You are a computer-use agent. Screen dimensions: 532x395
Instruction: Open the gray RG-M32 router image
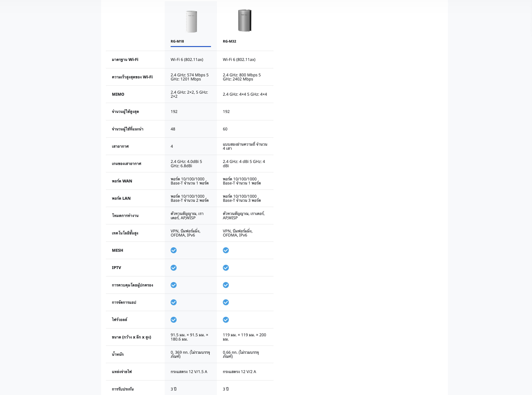tap(245, 21)
